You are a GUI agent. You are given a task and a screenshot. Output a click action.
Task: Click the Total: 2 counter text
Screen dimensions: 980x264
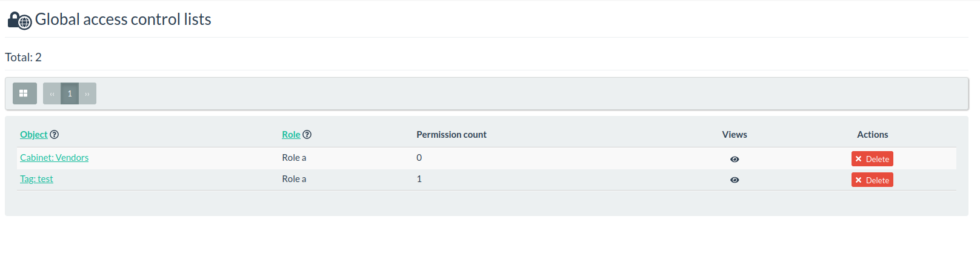coord(23,57)
